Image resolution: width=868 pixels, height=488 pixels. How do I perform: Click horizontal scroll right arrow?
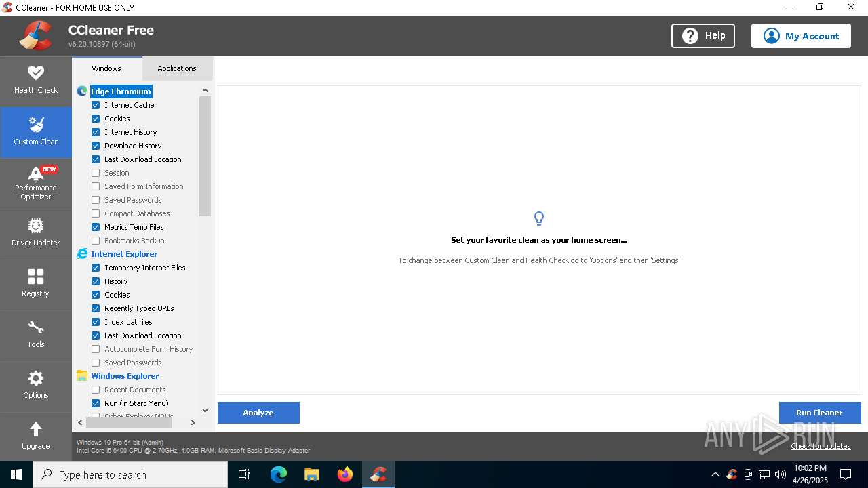click(193, 422)
